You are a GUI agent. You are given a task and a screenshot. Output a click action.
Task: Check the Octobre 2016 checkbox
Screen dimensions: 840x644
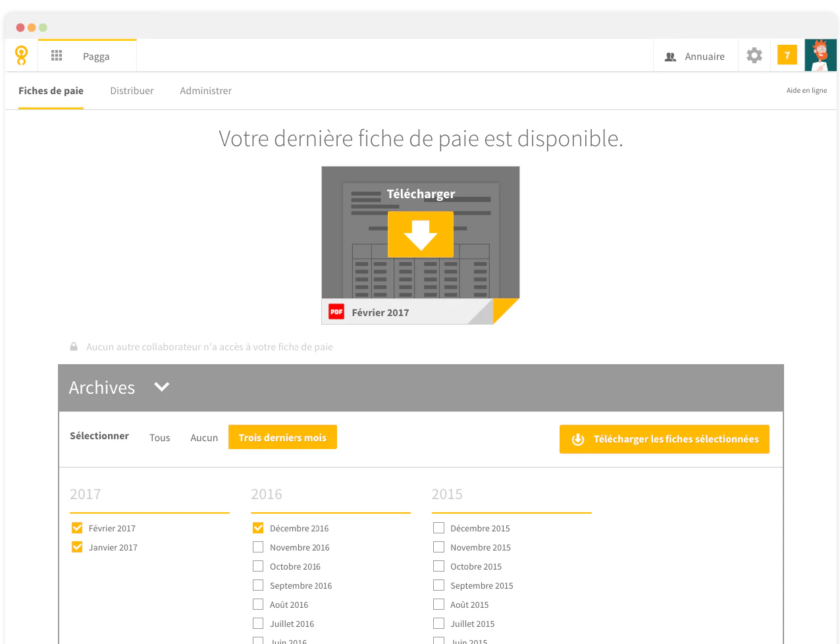click(x=258, y=566)
